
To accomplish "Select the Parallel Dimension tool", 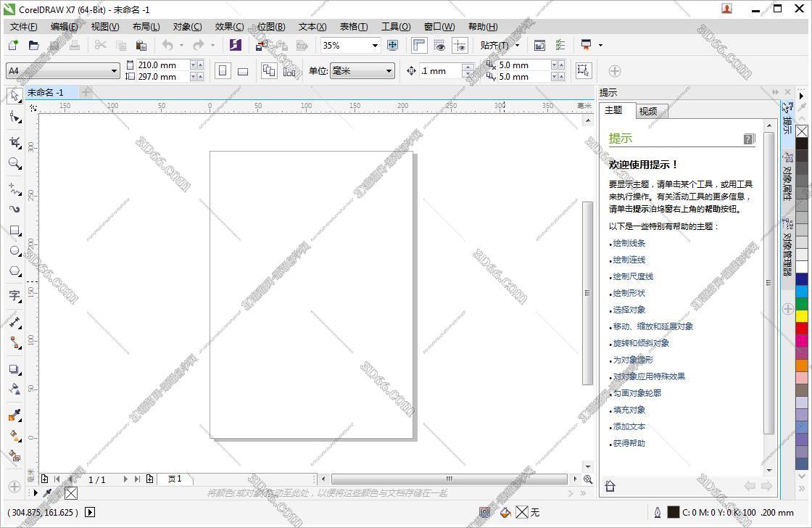I will [14, 322].
